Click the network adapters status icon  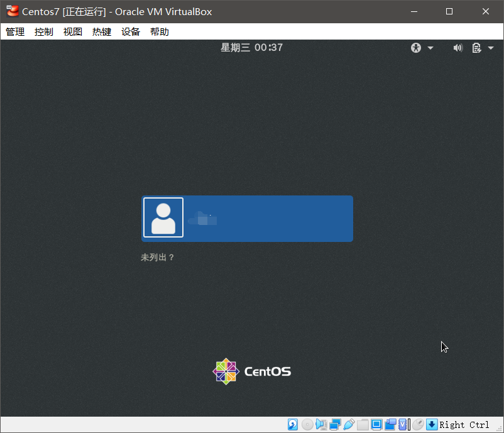[x=335, y=425]
